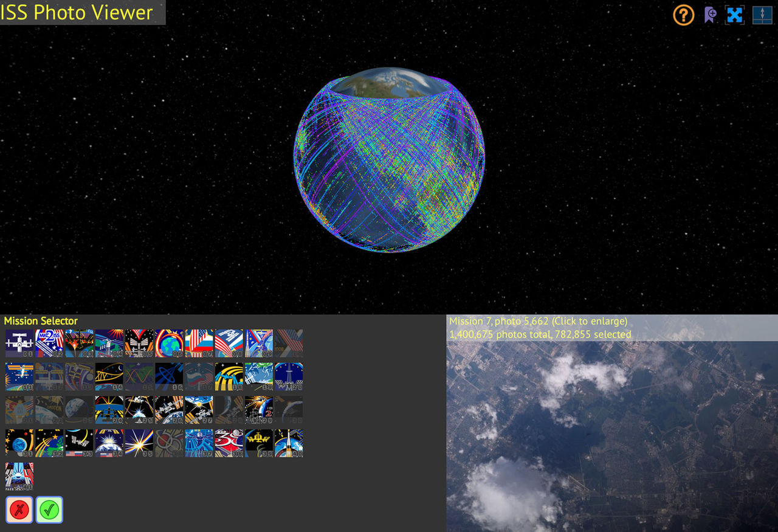Image resolution: width=778 pixels, height=532 pixels.
Task: Click the panel layout resize icon
Action: click(762, 15)
